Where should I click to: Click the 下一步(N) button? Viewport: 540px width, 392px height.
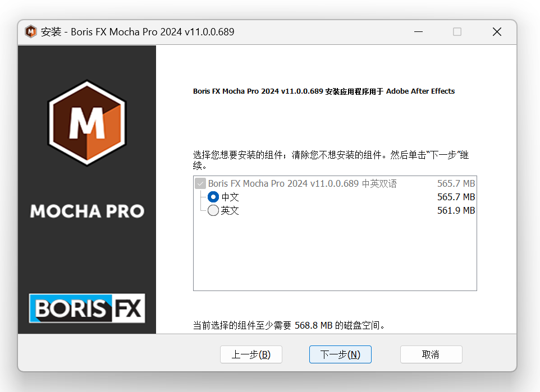pos(340,354)
